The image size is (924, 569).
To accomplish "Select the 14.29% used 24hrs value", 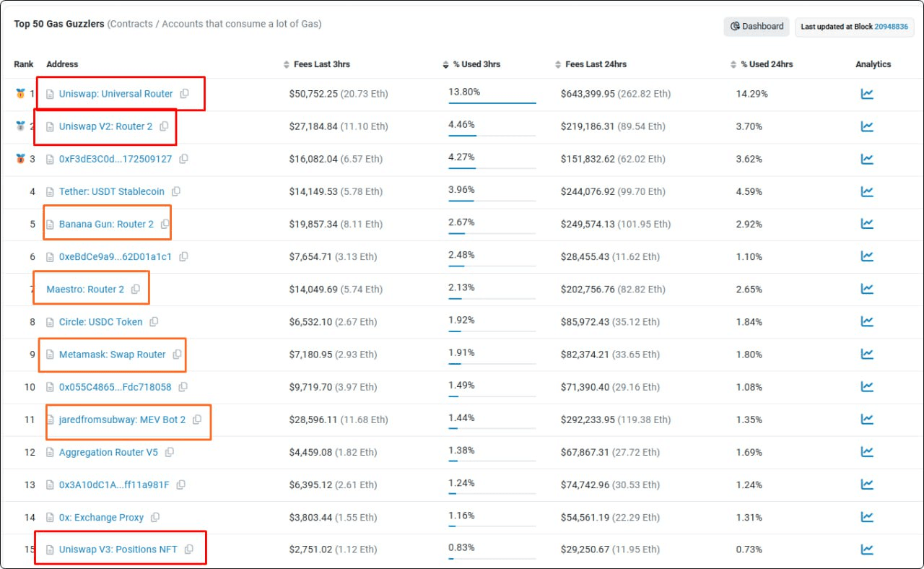I will click(x=752, y=94).
